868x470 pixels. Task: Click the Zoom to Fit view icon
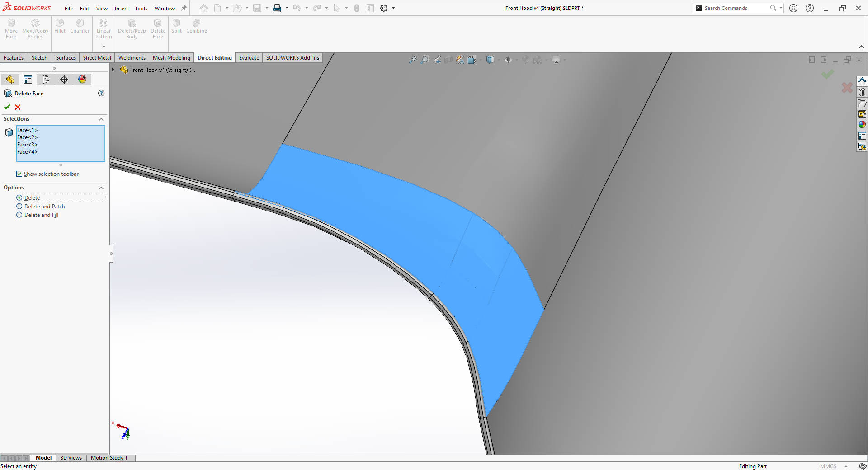(x=413, y=59)
